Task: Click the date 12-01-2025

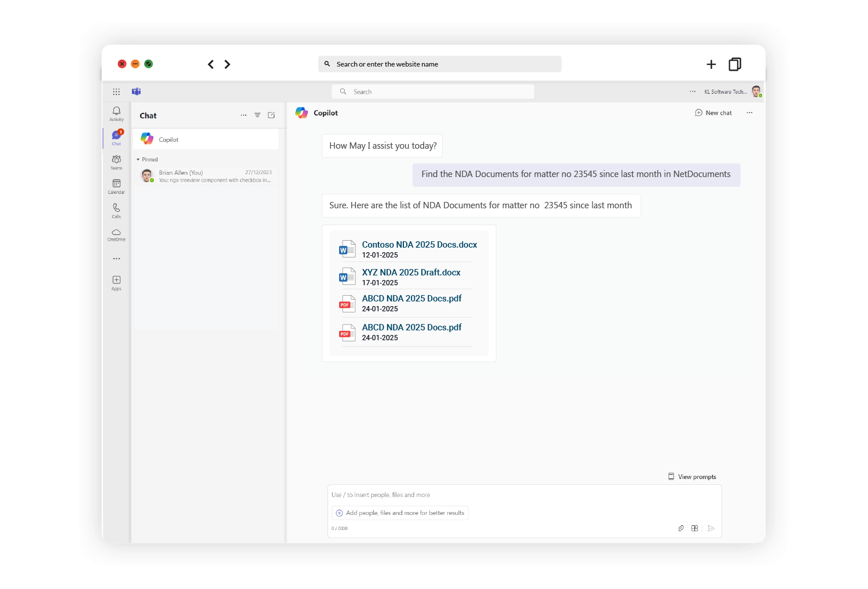Action: [x=380, y=255]
